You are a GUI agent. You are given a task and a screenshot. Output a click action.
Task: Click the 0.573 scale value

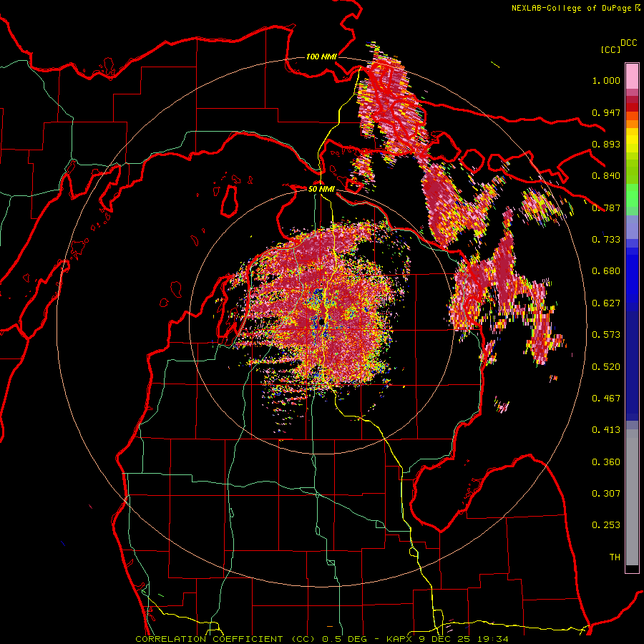606,335
